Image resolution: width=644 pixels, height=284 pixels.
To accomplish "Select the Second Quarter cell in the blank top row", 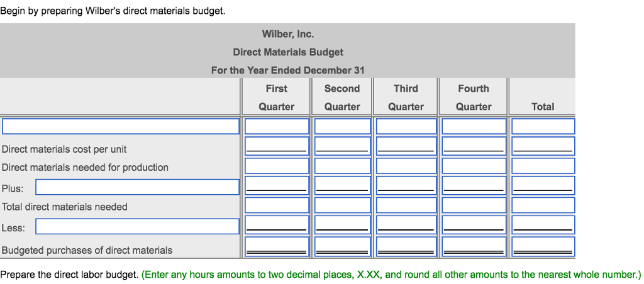I will [x=343, y=126].
